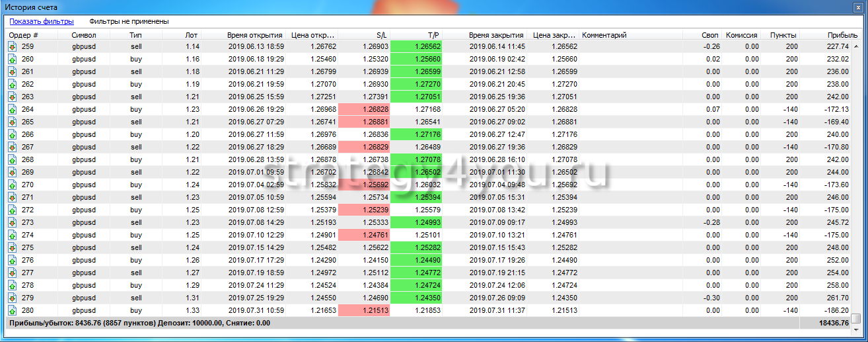Screen dimensions: 868x342
Task: Click the order icon for order 259
Action: 12,46
